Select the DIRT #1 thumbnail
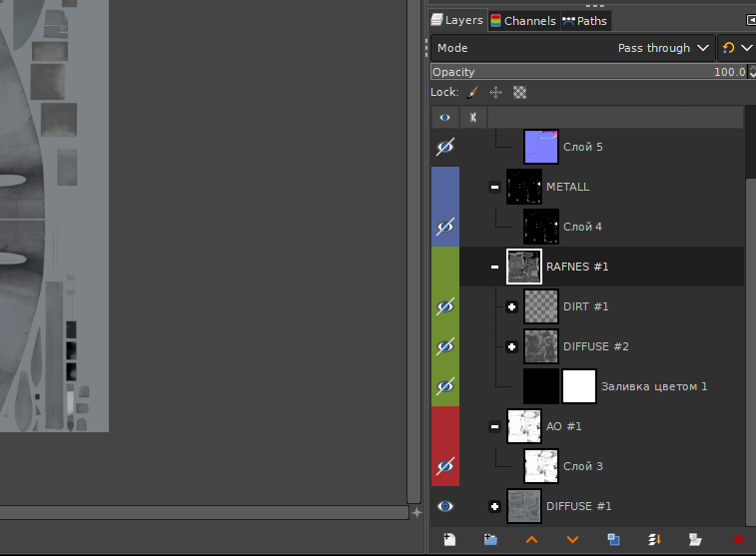The width and height of the screenshot is (756, 556). pyautogui.click(x=541, y=306)
